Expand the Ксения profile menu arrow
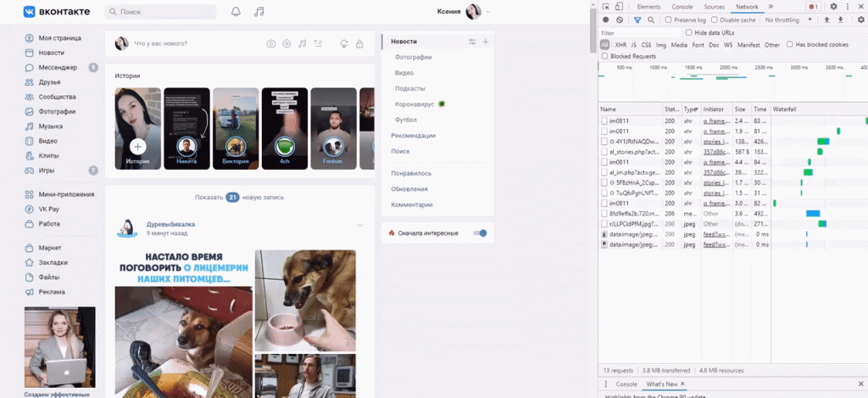Screen dimensions: 868x398 487,12
